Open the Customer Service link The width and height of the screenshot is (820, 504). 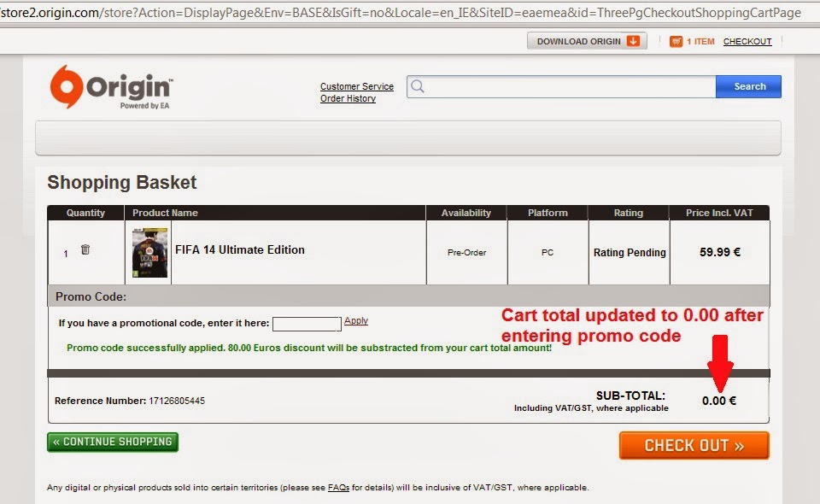click(x=357, y=86)
